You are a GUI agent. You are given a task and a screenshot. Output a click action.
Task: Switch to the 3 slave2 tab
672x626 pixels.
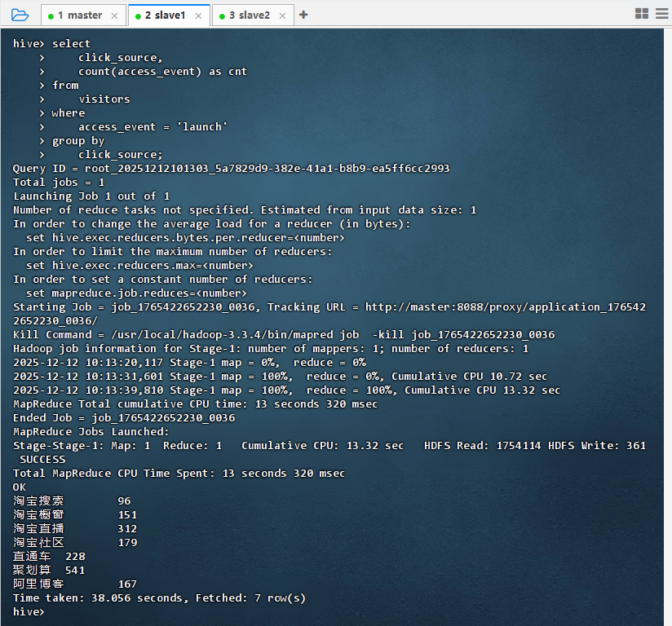point(254,15)
